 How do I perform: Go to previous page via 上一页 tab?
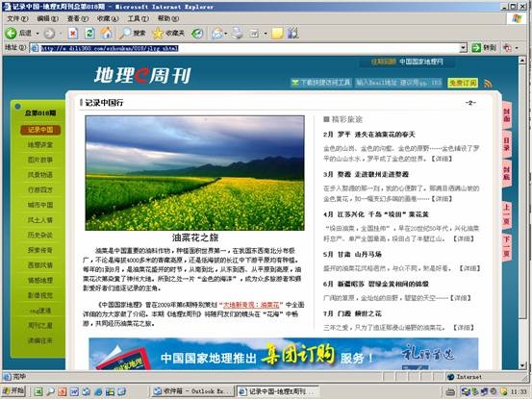click(507, 214)
